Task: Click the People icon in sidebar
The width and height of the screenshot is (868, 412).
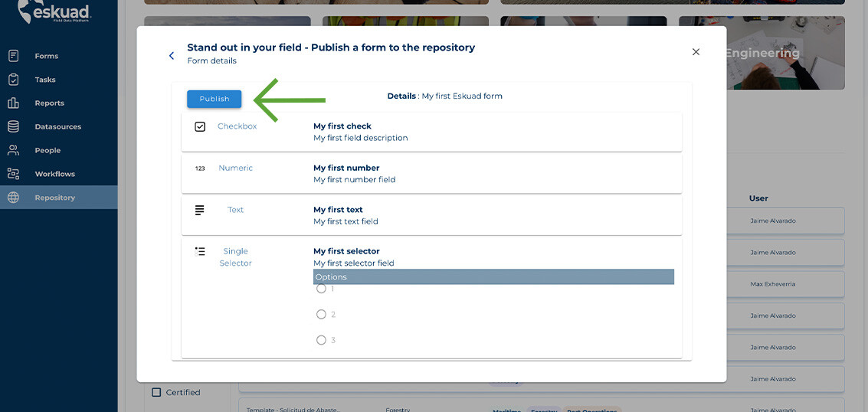Action: click(13, 150)
